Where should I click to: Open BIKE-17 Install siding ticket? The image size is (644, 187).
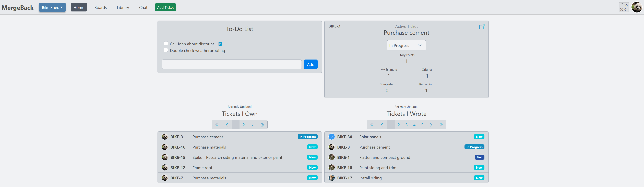[406, 178]
